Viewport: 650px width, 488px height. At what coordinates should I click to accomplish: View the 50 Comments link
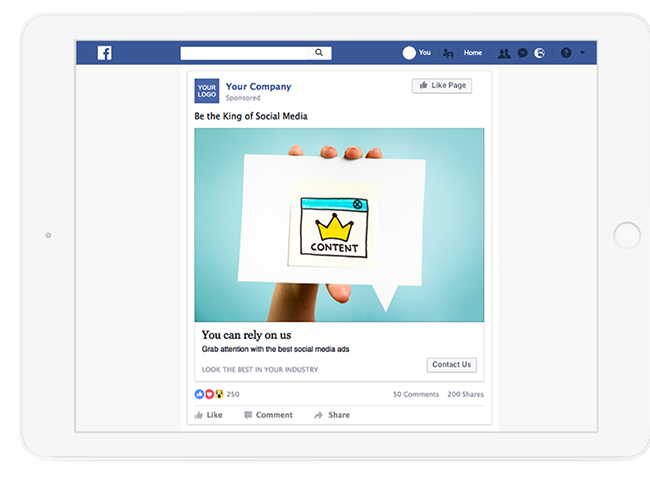pos(416,394)
